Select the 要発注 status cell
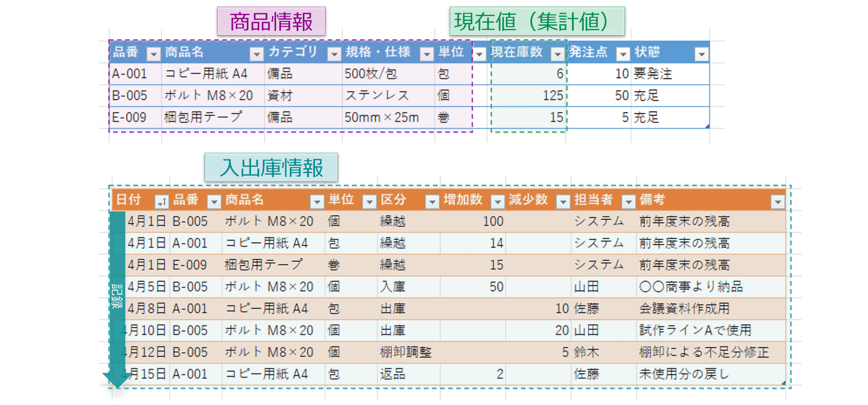 point(670,74)
